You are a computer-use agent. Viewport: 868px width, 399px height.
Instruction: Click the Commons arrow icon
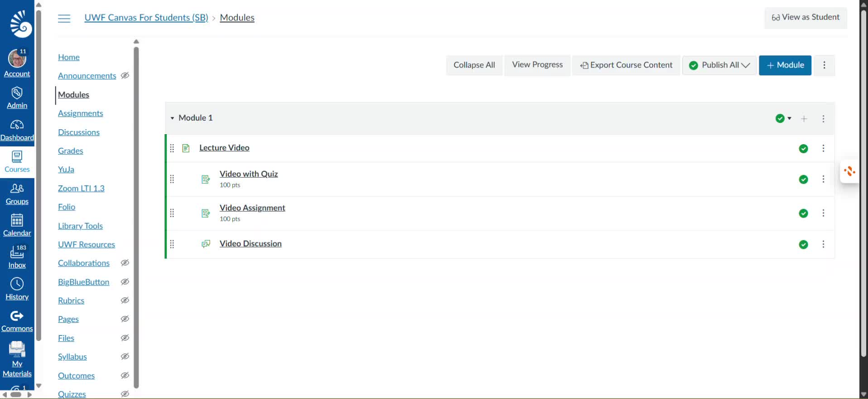17,316
